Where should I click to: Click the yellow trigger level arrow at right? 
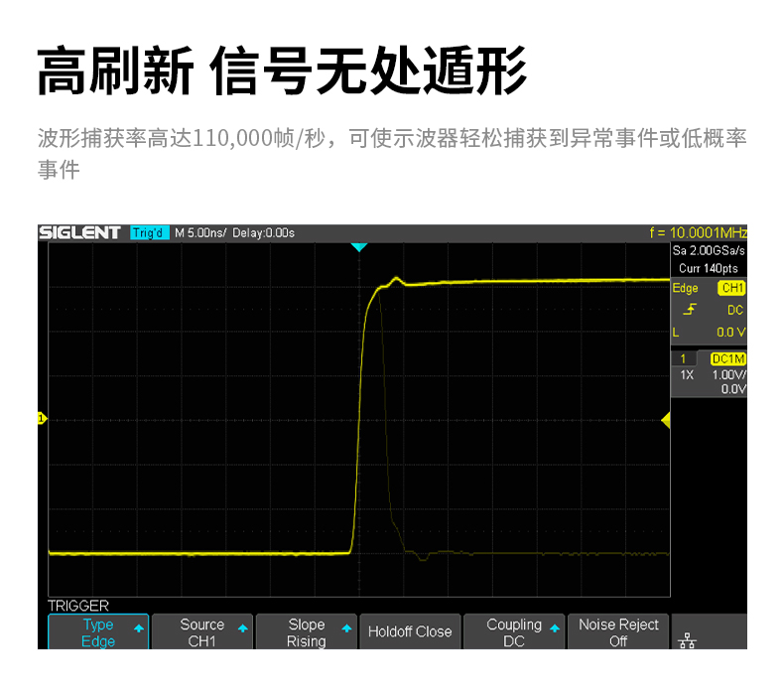pos(666,420)
